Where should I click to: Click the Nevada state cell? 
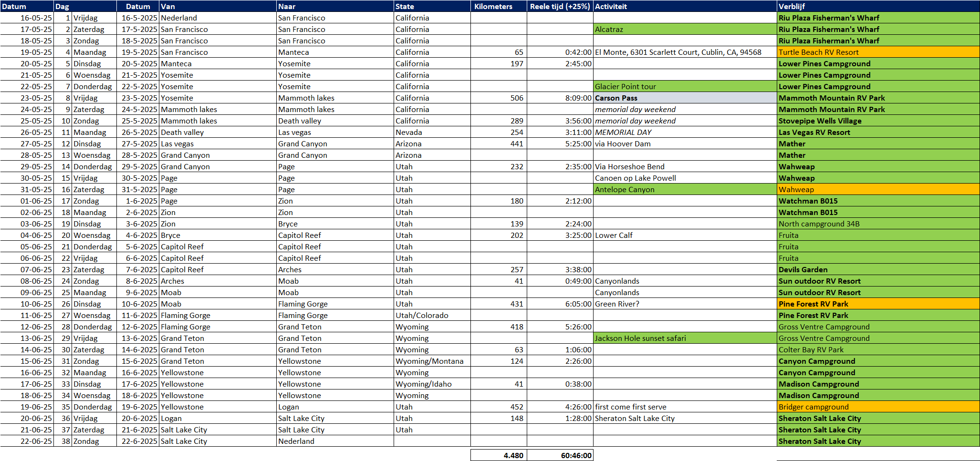point(432,133)
